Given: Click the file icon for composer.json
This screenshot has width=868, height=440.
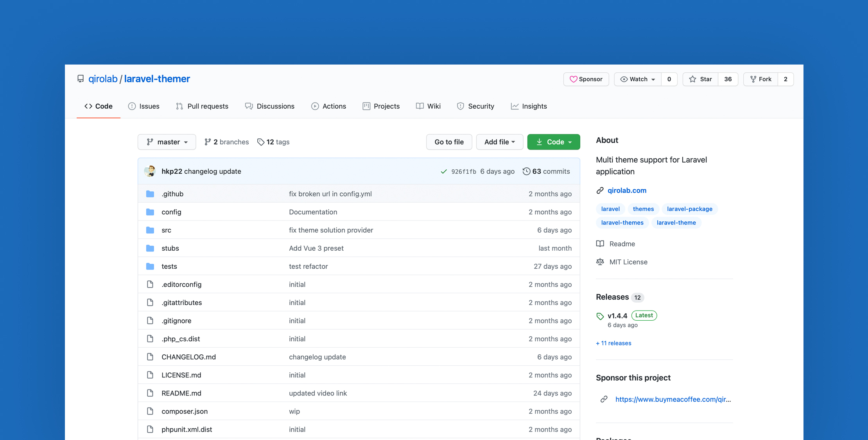Looking at the screenshot, I should [150, 411].
